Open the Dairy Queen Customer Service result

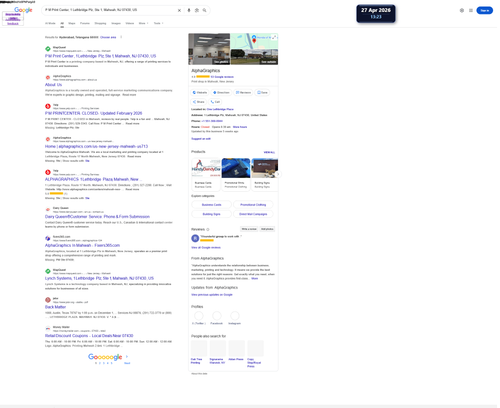97,217
